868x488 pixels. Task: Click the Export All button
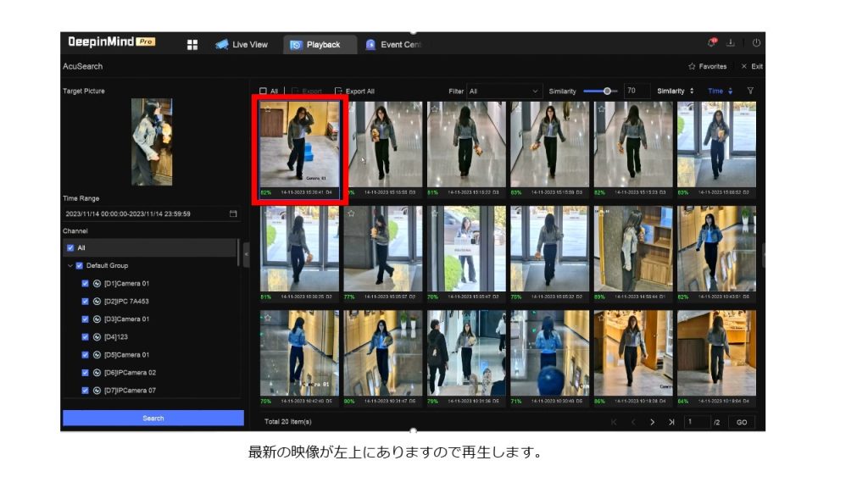(x=354, y=91)
